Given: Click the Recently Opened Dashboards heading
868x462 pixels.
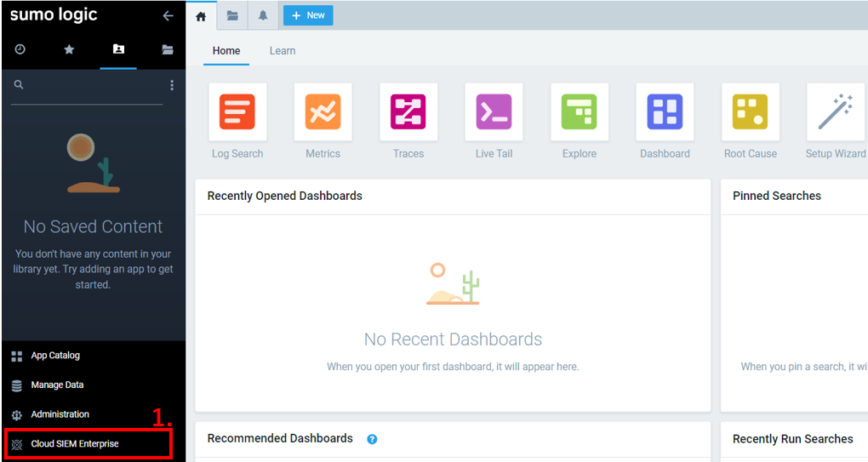Looking at the screenshot, I should [x=284, y=196].
